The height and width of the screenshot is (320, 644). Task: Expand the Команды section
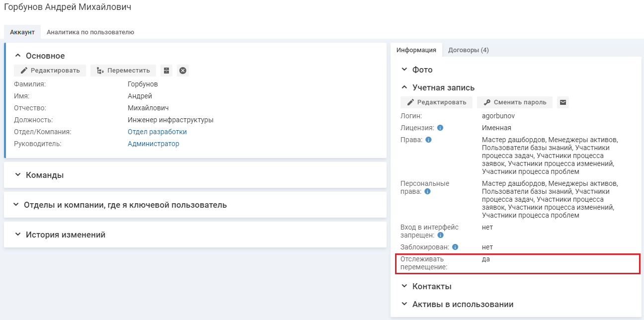[18, 175]
